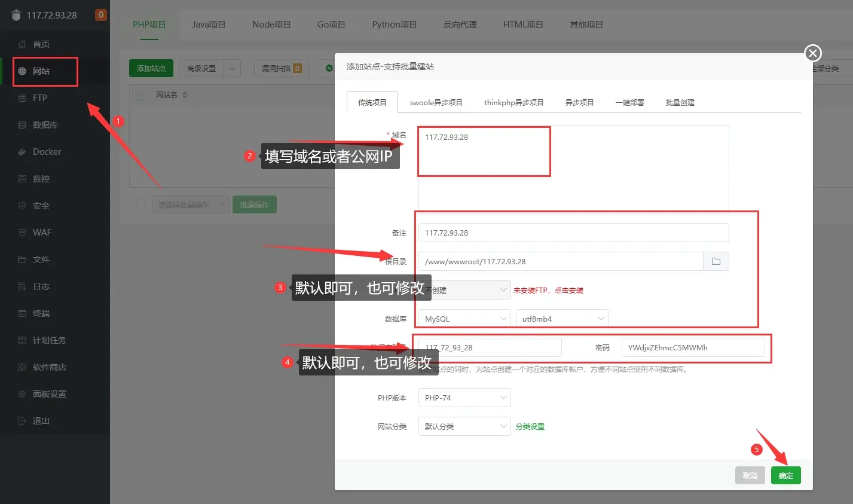Click the home icon labeled 首页
Viewport: 853px width, 504px height.
(x=23, y=44)
